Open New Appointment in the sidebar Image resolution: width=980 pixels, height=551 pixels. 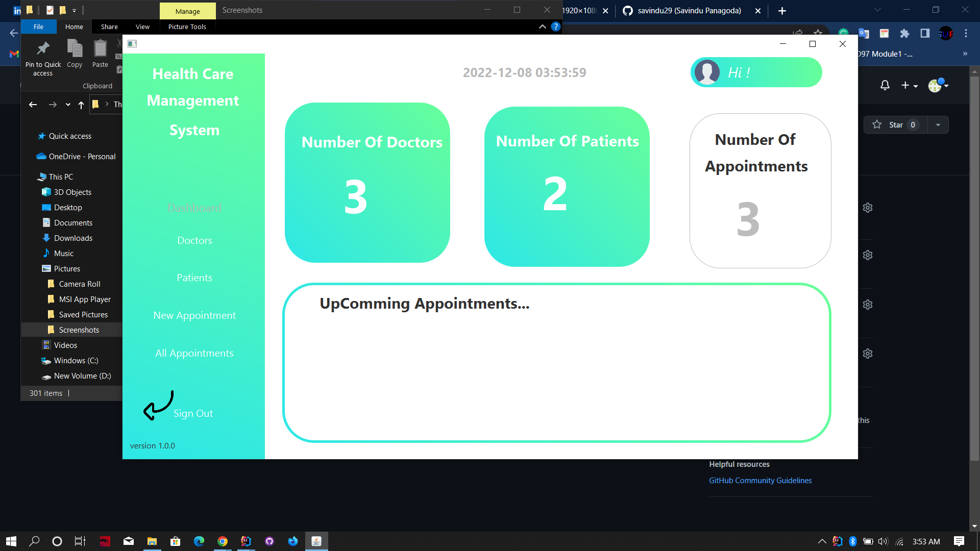pos(194,315)
